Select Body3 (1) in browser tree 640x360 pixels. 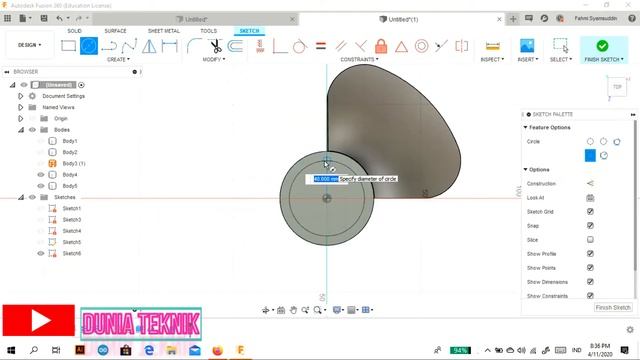(74, 163)
